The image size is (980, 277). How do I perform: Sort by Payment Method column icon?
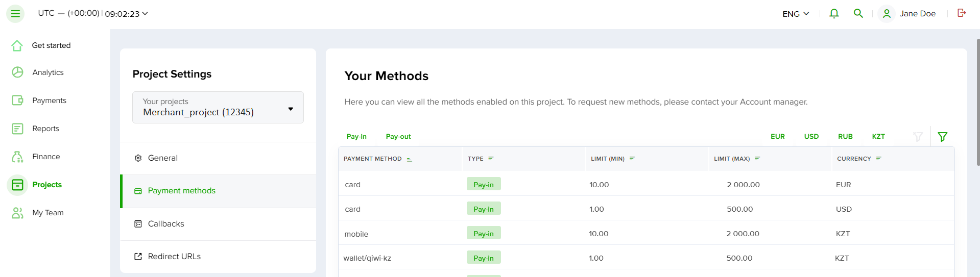[409, 159]
